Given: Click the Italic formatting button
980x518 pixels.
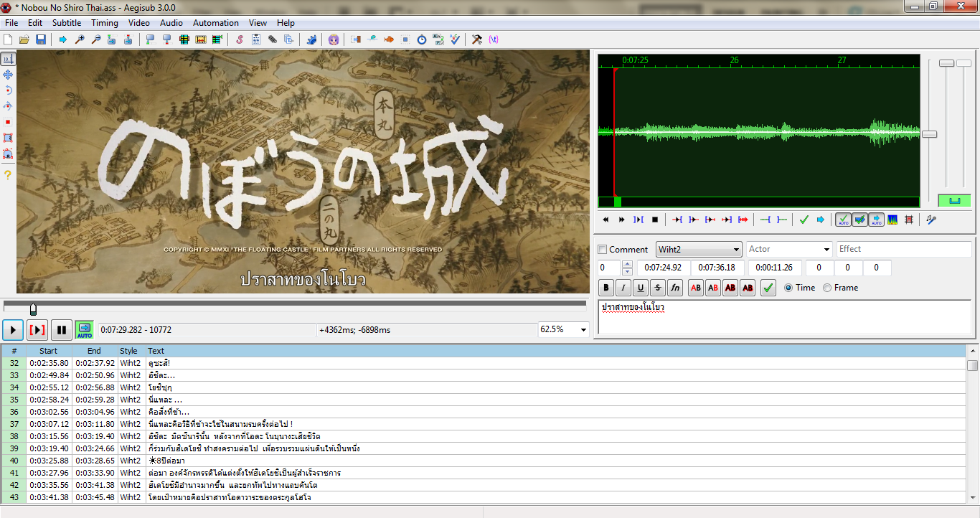Looking at the screenshot, I should coord(623,288).
